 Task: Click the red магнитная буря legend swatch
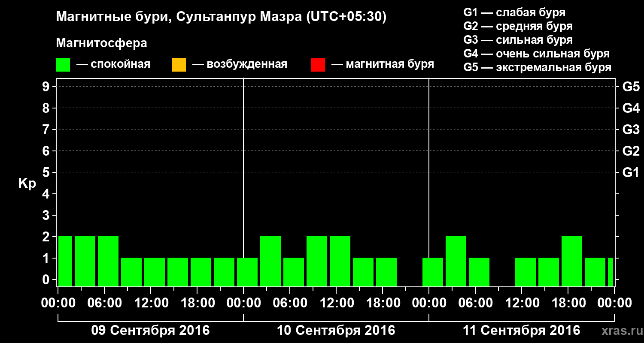318,65
